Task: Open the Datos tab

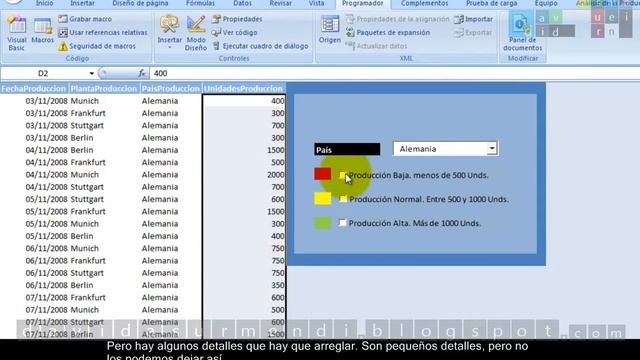Action: [242, 3]
